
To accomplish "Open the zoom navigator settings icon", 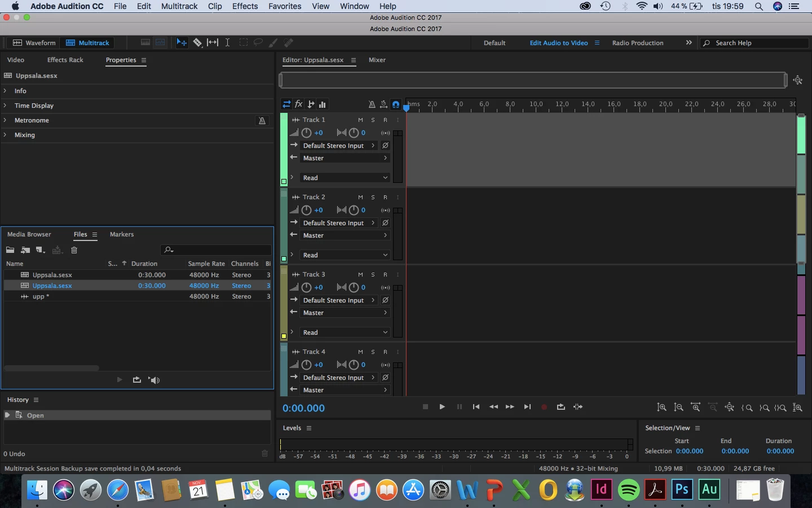I will tap(798, 80).
